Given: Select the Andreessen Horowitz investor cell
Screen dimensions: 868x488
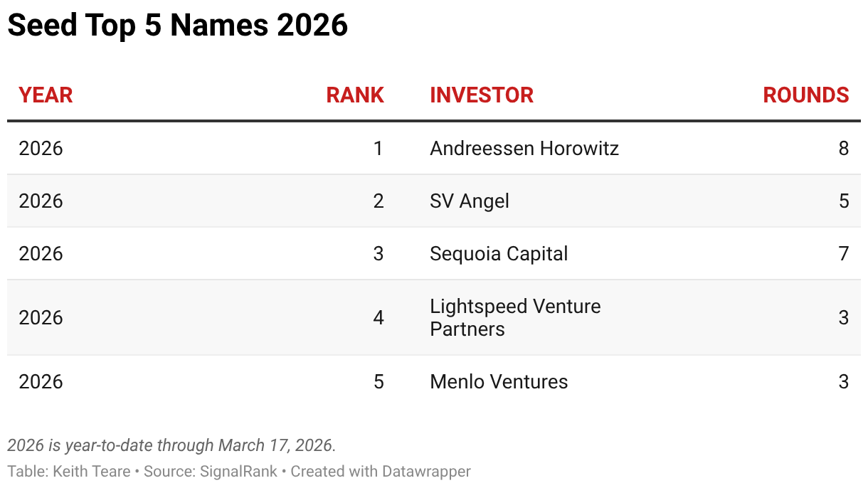Looking at the screenshot, I should 524,148.
